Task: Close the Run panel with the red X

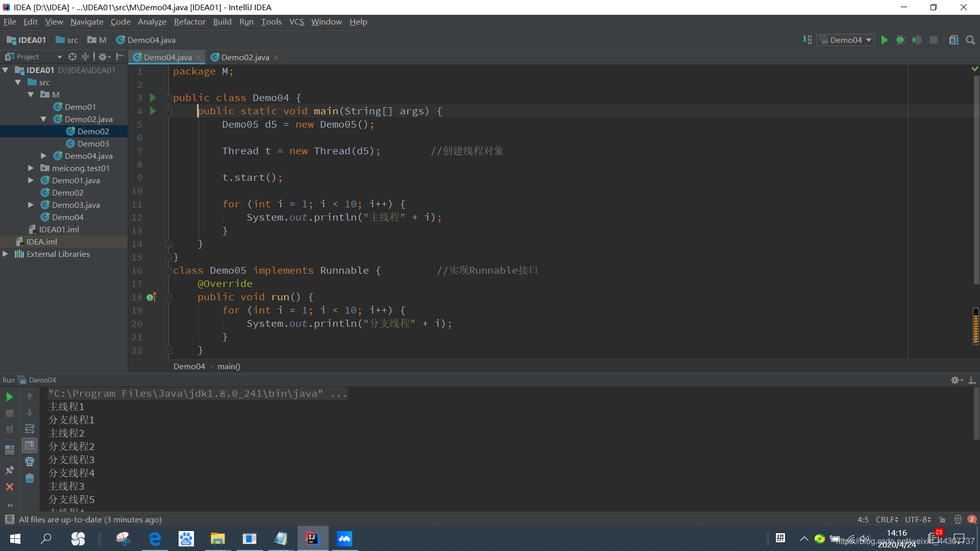Action: click(9, 487)
